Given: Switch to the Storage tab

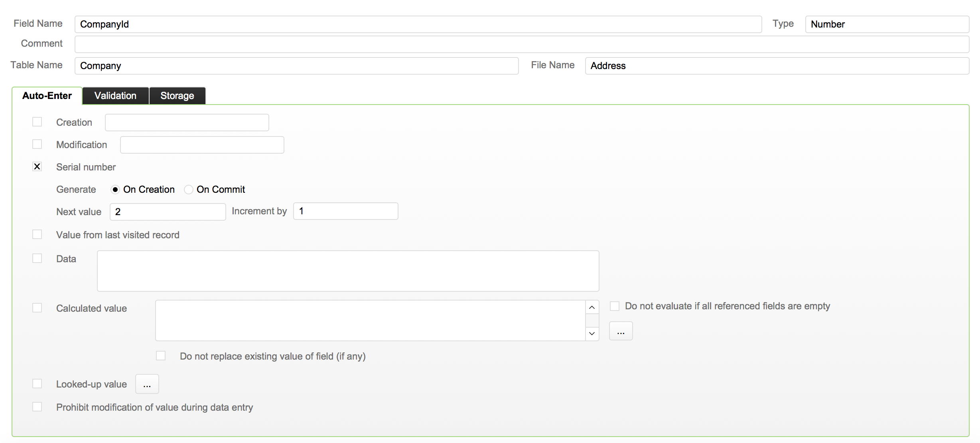Looking at the screenshot, I should click(x=177, y=96).
